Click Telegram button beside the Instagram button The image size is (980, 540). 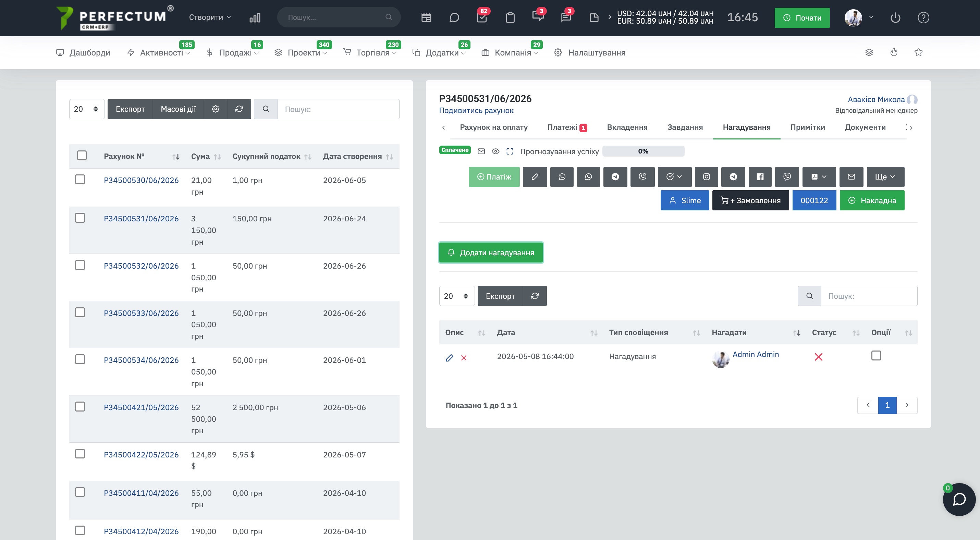click(733, 177)
